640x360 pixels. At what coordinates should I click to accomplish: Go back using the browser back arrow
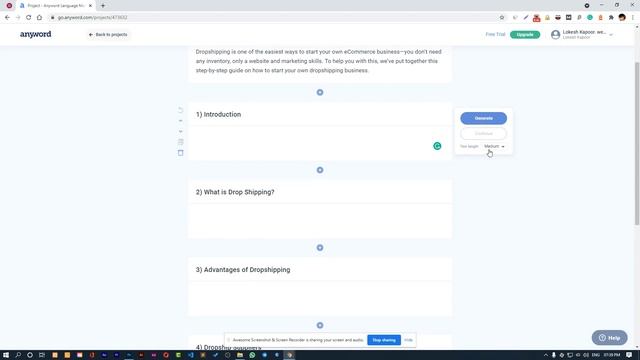click(7, 18)
